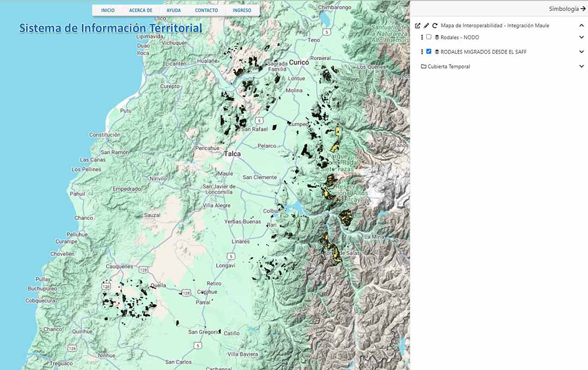Enable the Rodales - NODO layer checkbox
The image size is (588, 370).
[x=428, y=37]
